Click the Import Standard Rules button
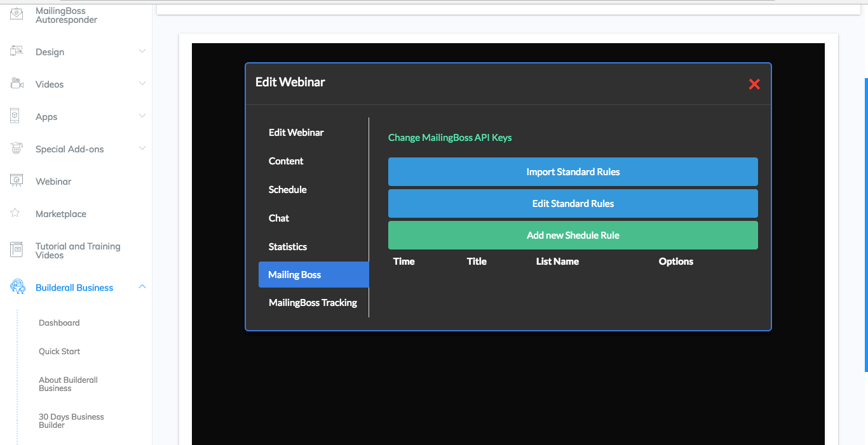 click(x=573, y=171)
